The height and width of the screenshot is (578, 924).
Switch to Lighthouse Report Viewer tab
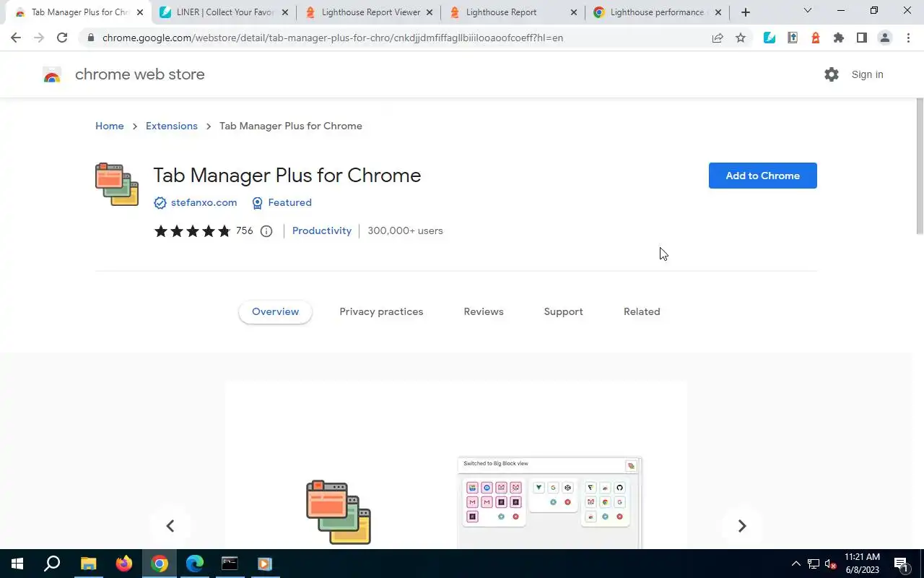click(370, 12)
